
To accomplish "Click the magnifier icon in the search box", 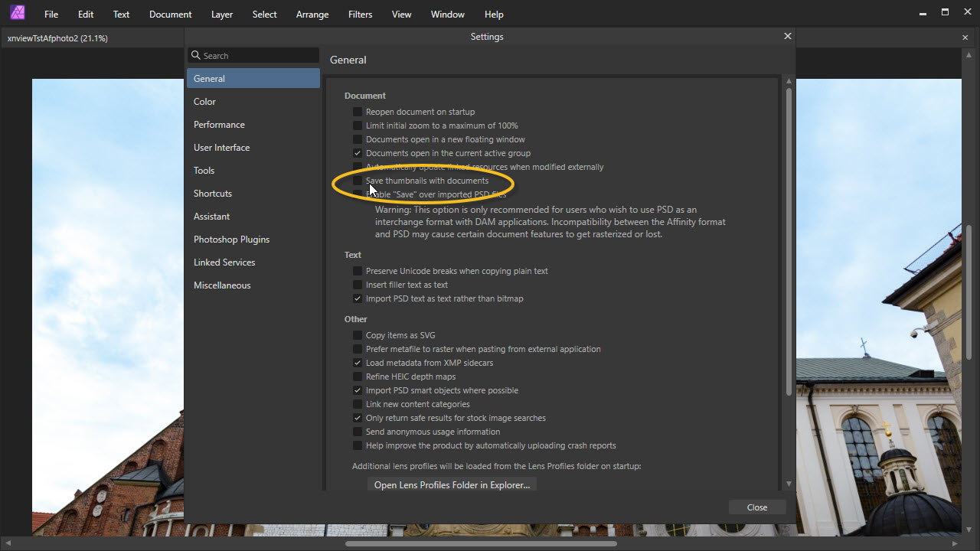I will (196, 56).
